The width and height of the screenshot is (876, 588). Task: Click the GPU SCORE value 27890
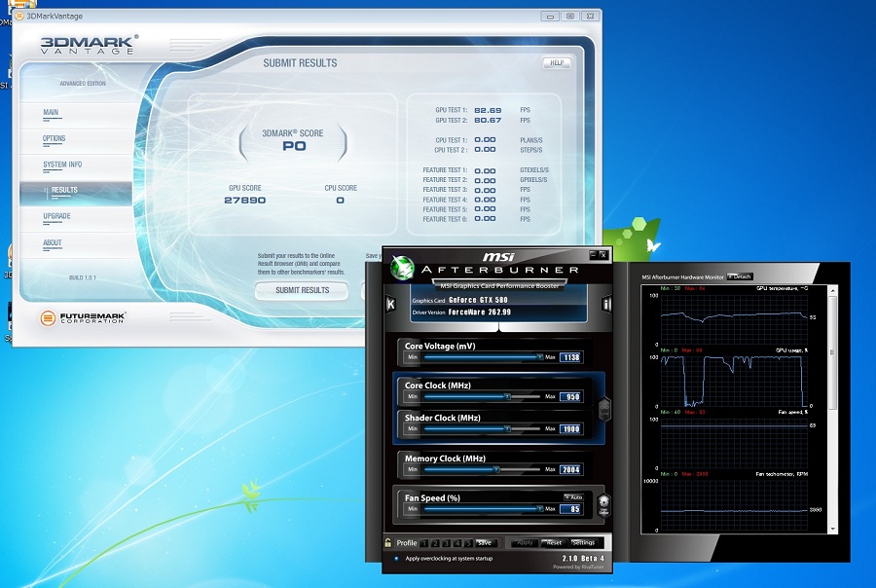(244, 201)
